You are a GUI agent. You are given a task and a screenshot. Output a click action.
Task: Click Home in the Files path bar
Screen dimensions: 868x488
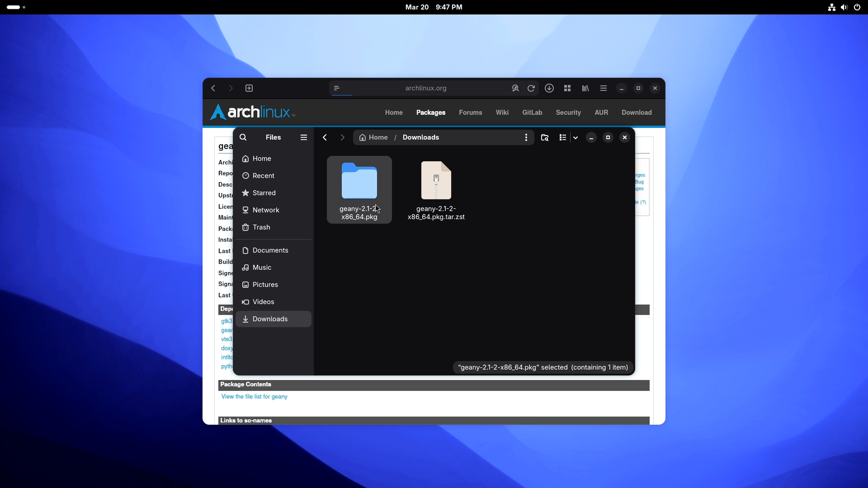click(373, 137)
